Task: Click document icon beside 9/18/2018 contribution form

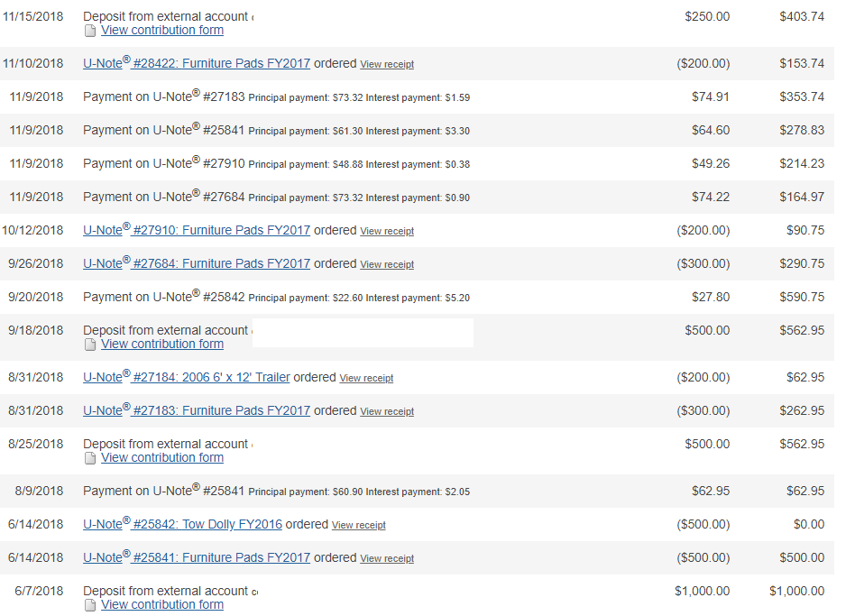Action: tap(90, 345)
